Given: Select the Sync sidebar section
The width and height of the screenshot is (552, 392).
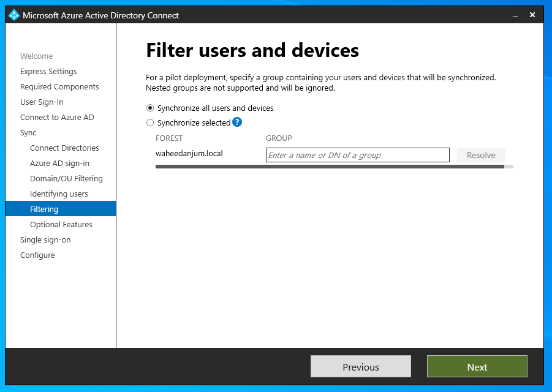Looking at the screenshot, I should click(28, 133).
